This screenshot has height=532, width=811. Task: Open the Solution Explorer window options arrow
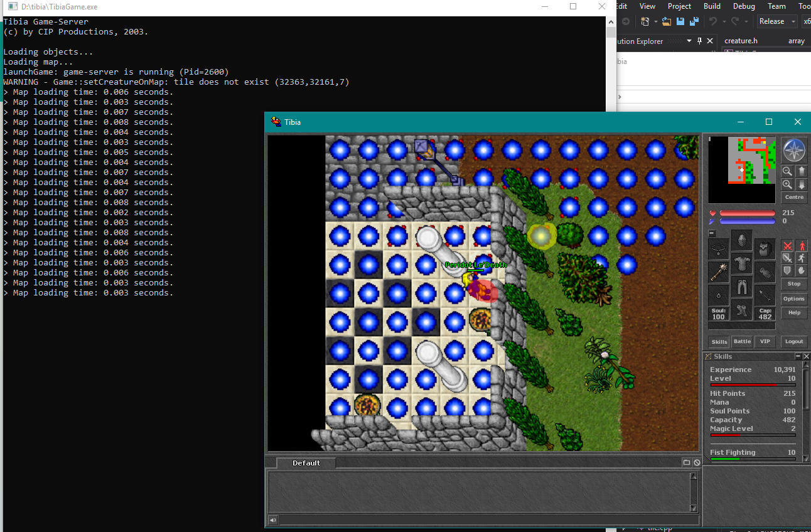[689, 41]
